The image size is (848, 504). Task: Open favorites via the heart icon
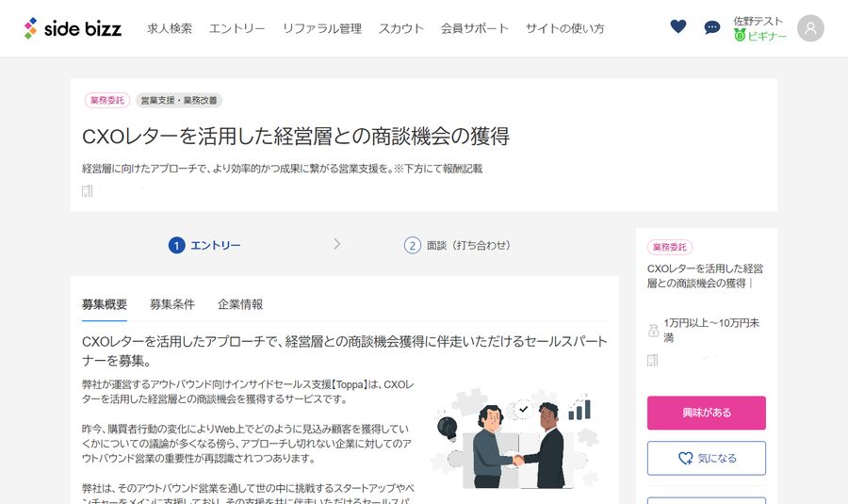point(677,26)
